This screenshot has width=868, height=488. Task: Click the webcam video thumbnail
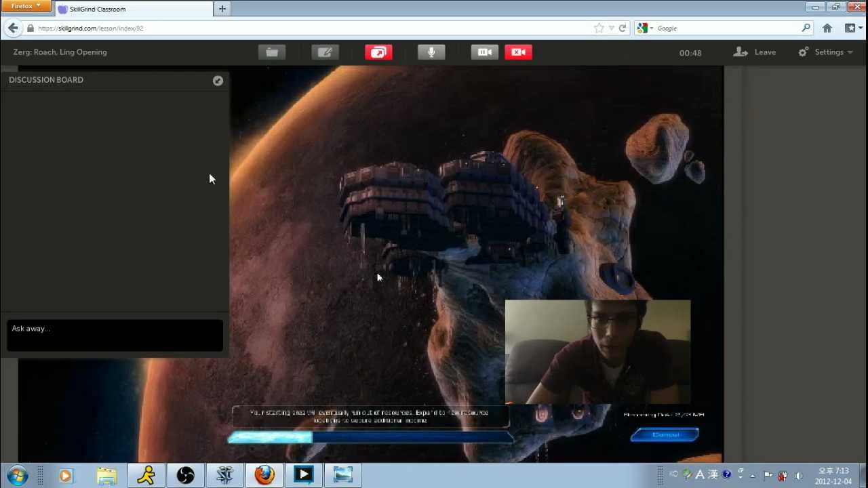coord(597,352)
